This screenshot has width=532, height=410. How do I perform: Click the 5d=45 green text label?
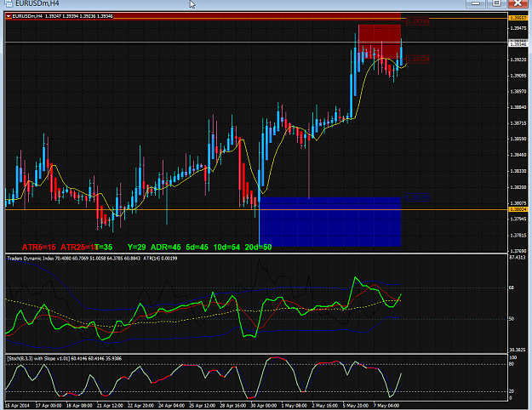point(197,248)
